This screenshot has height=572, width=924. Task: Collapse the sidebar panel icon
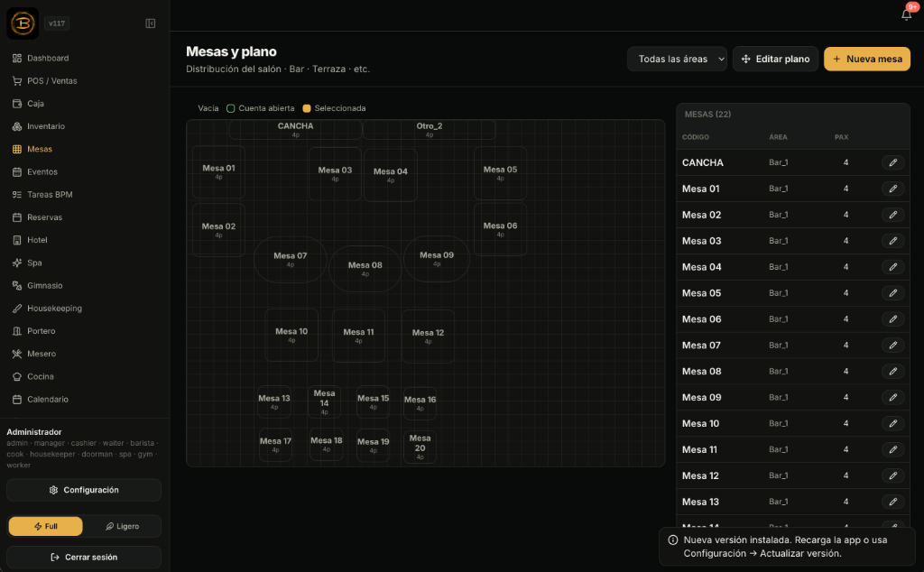click(x=151, y=23)
